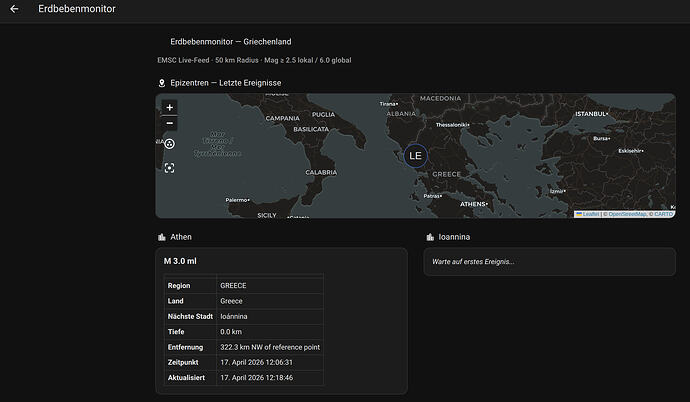Click the Thessaloniki label on the map
This screenshot has height=402, width=690.
(x=452, y=125)
